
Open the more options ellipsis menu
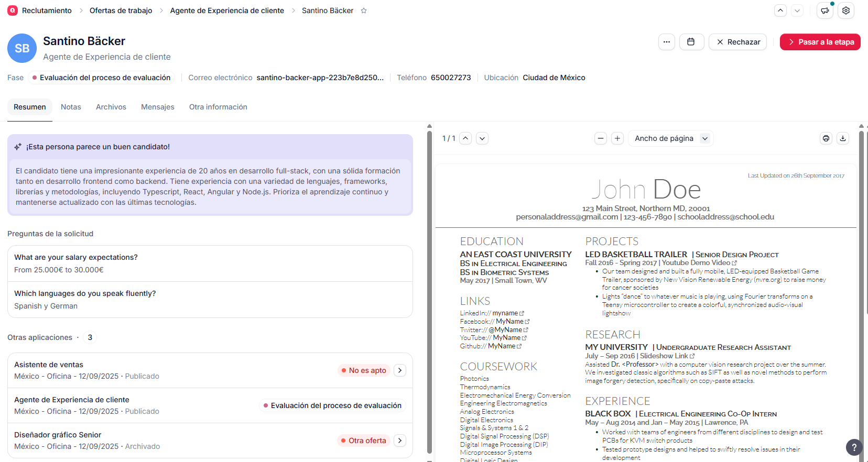(x=666, y=42)
